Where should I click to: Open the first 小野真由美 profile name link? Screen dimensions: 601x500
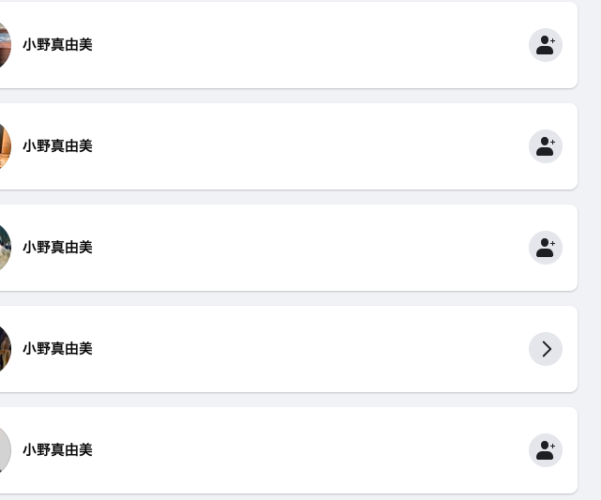(x=57, y=44)
